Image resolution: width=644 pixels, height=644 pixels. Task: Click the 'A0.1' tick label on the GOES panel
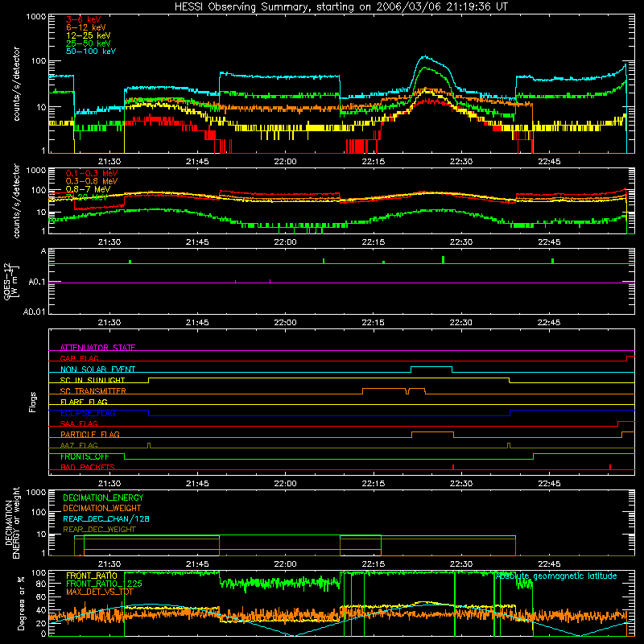[37, 283]
